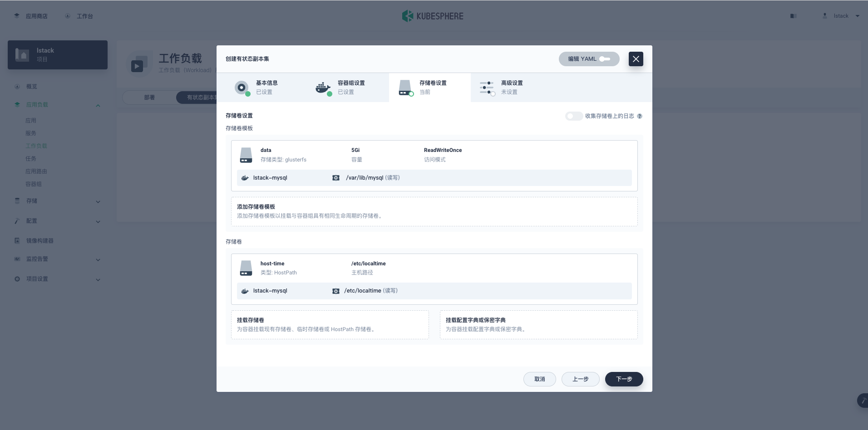Switch to the 部署 tab behind dialog
The image size is (868, 430).
tap(149, 98)
